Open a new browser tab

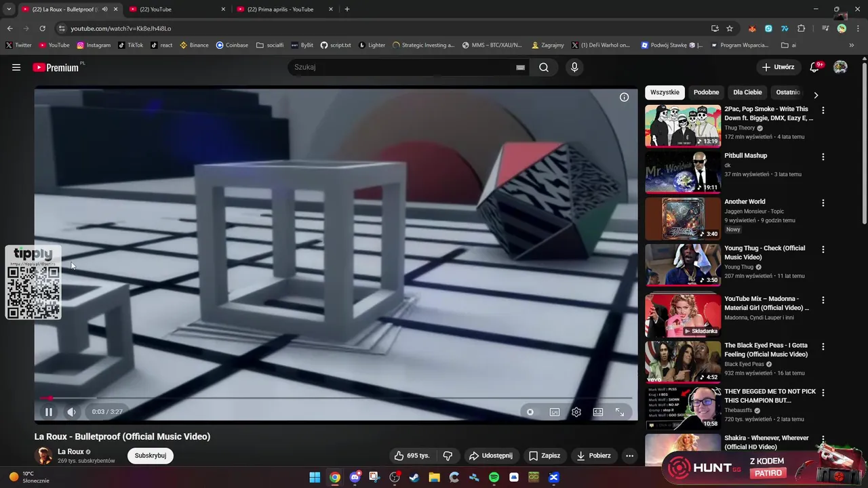[347, 9]
